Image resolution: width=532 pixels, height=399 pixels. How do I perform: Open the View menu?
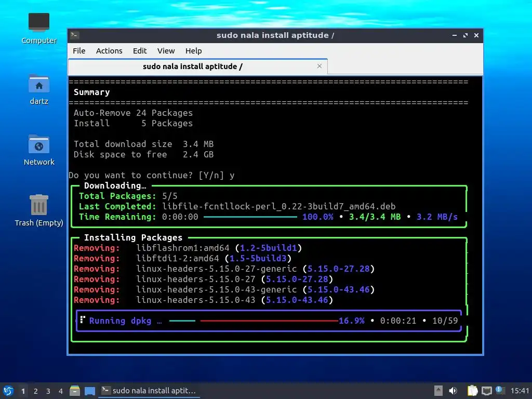166,51
